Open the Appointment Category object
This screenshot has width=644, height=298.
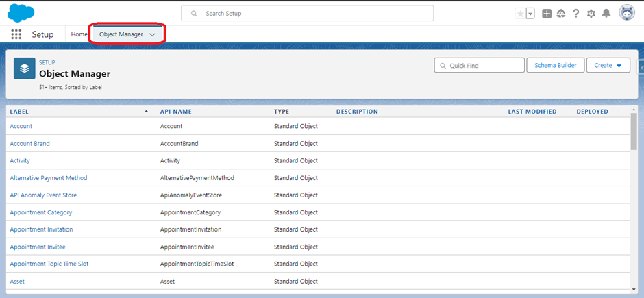coord(40,212)
